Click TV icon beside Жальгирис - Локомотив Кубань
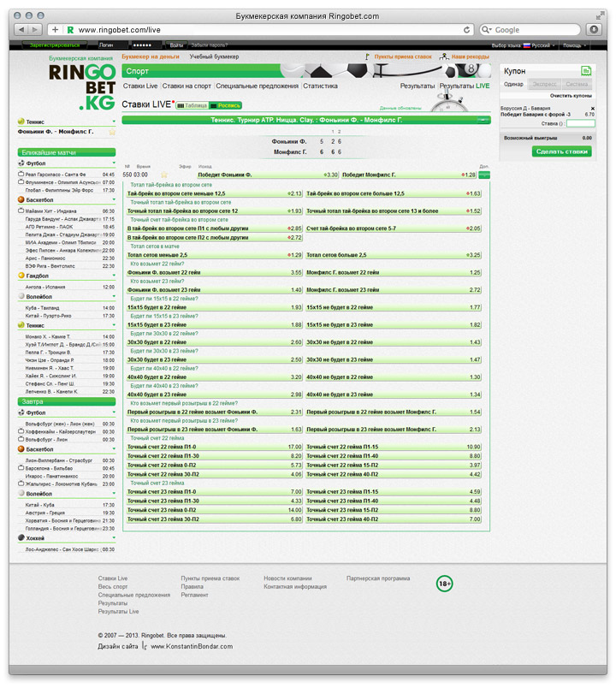Image resolution: width=616 pixels, height=688 pixels. 21,483
